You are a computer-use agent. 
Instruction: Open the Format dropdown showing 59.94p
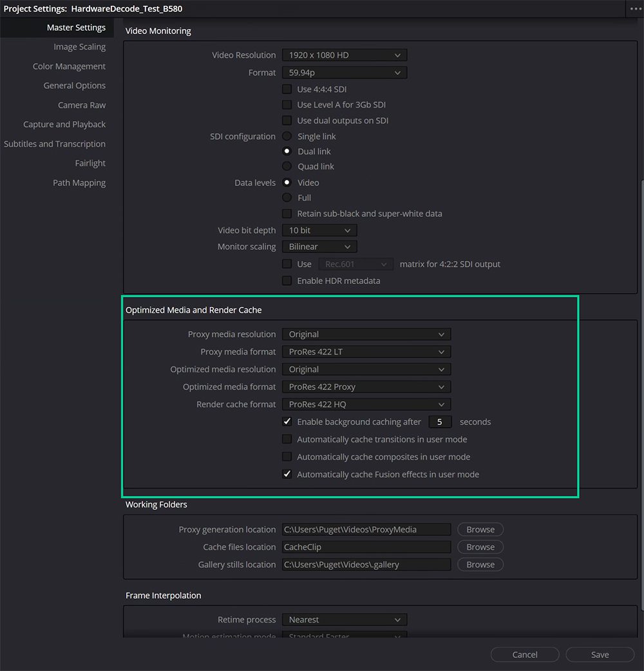tap(344, 72)
